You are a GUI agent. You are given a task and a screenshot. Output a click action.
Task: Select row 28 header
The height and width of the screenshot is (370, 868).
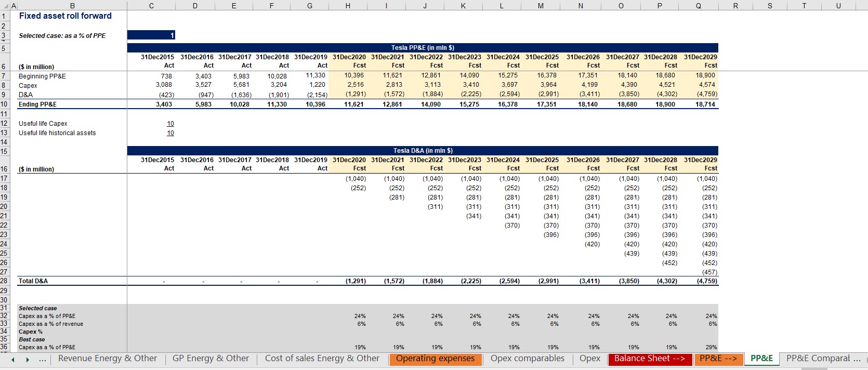pos(4,281)
